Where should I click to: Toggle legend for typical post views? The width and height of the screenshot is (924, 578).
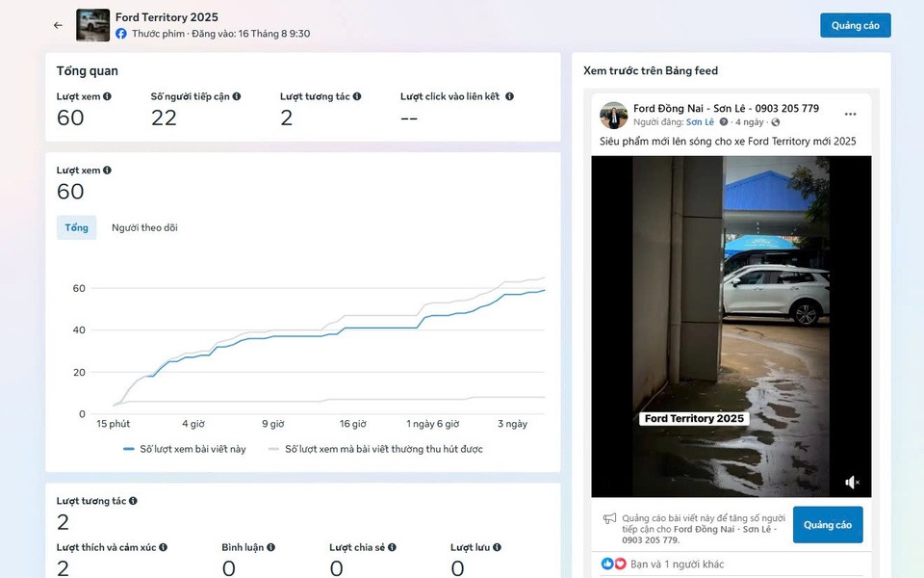[375, 449]
